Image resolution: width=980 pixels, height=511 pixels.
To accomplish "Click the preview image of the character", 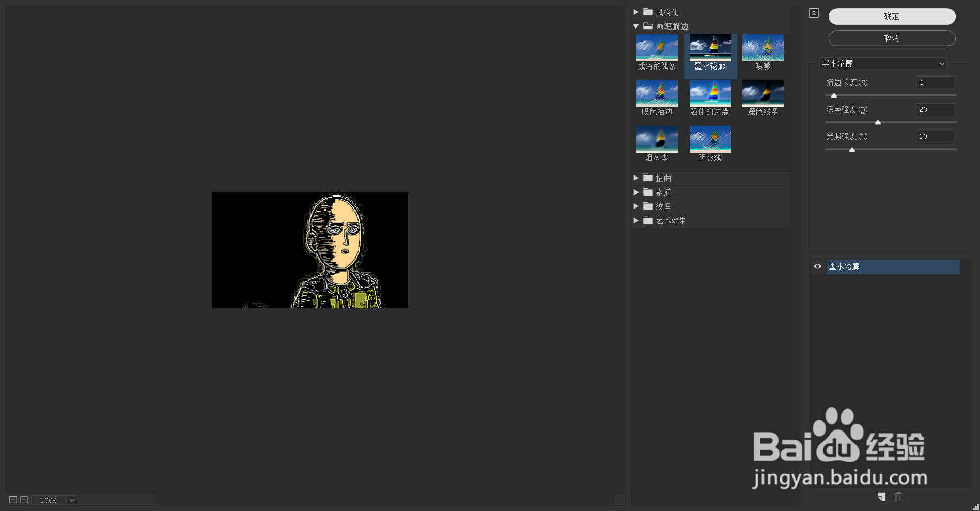I will (x=310, y=250).
